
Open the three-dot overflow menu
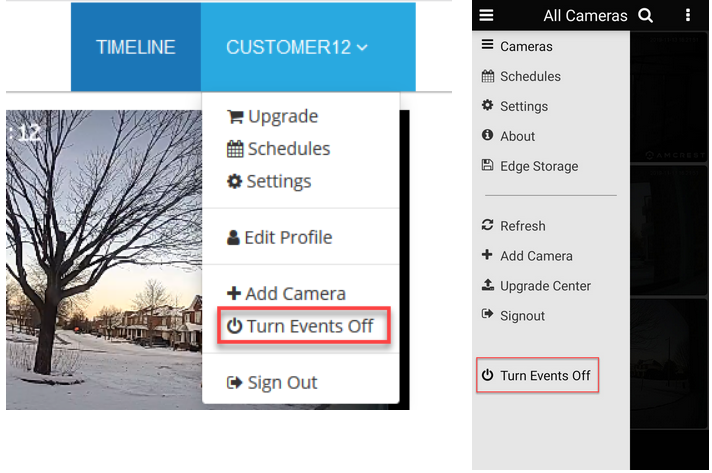tap(688, 15)
